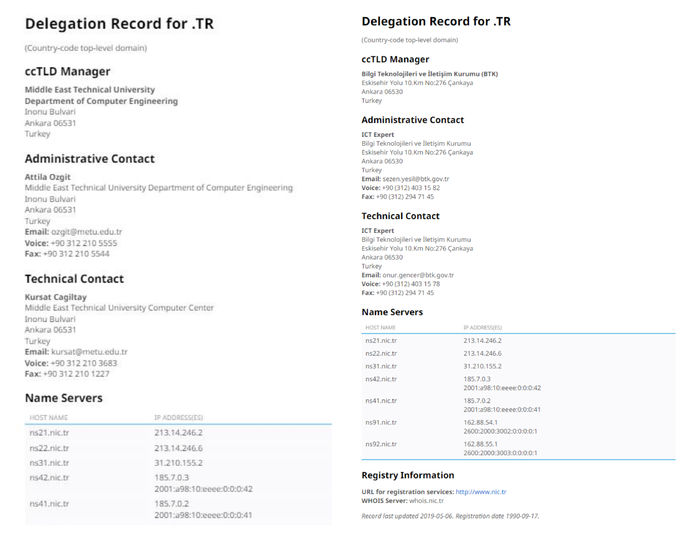Screen dimensions: 700x536
Task: Click host name 'ns92.nic.tr'
Action: coord(381,444)
